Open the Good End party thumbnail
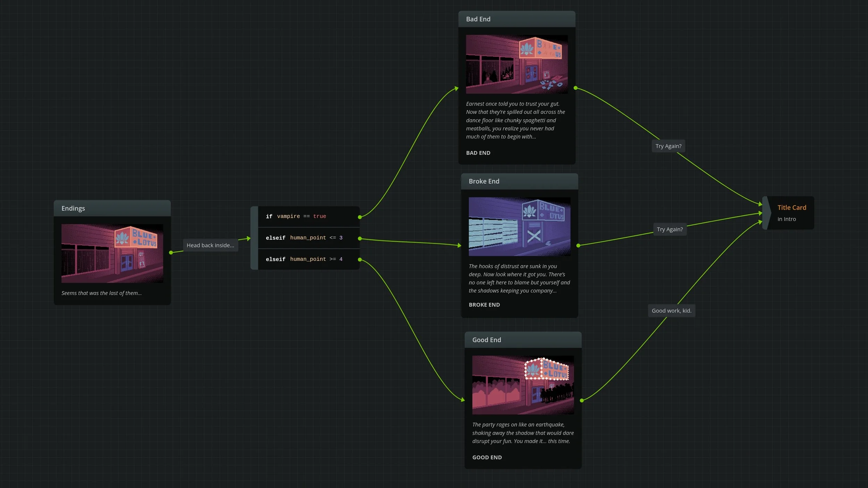868x488 pixels. [523, 385]
